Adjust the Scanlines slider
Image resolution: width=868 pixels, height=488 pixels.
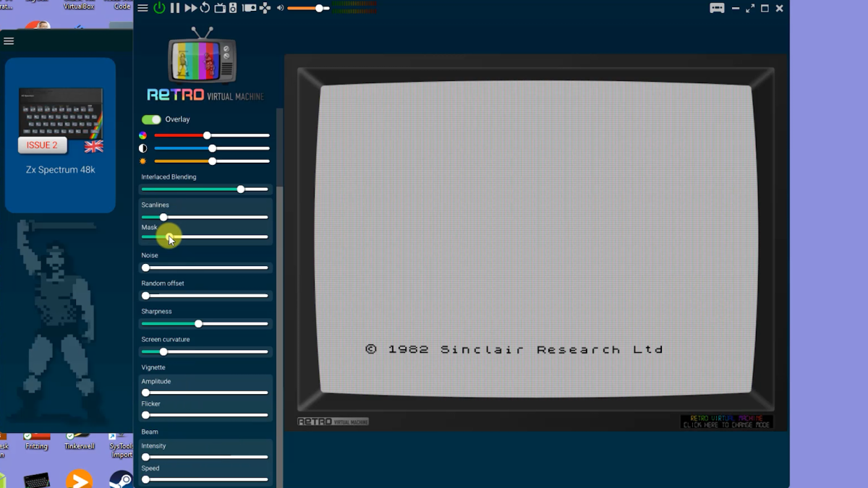pyautogui.click(x=163, y=216)
